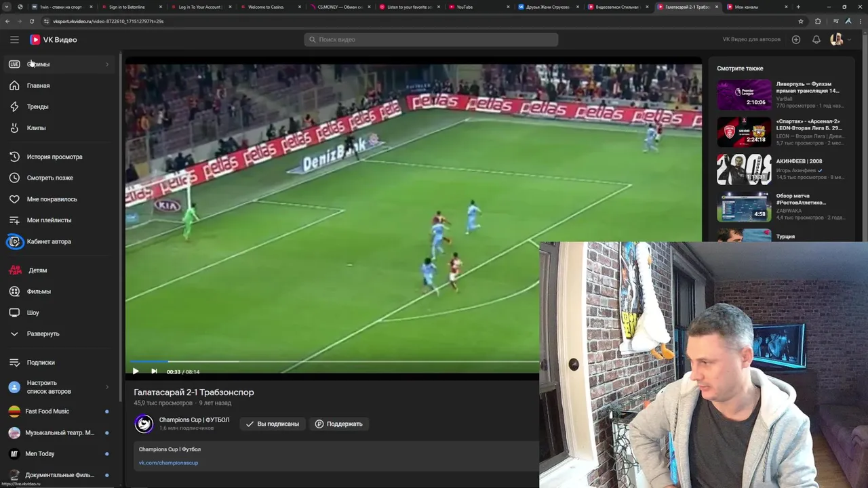Open Тренды section
The height and width of the screenshot is (488, 868).
[x=59, y=106]
